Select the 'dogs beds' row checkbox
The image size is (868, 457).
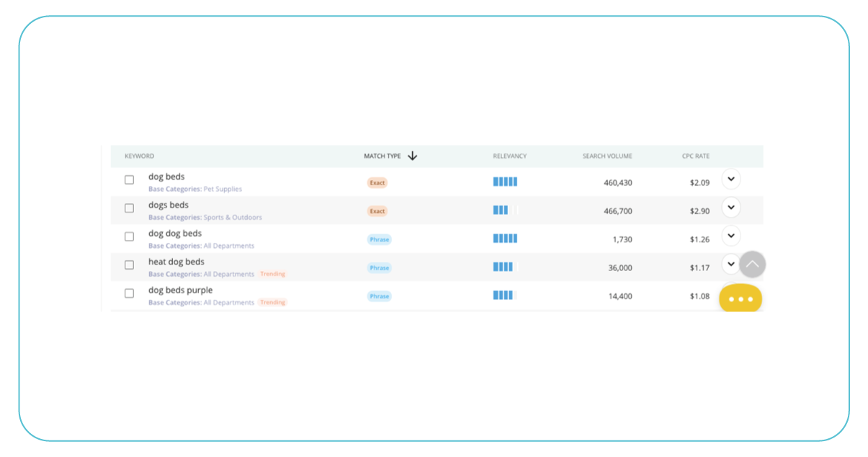pyautogui.click(x=130, y=208)
